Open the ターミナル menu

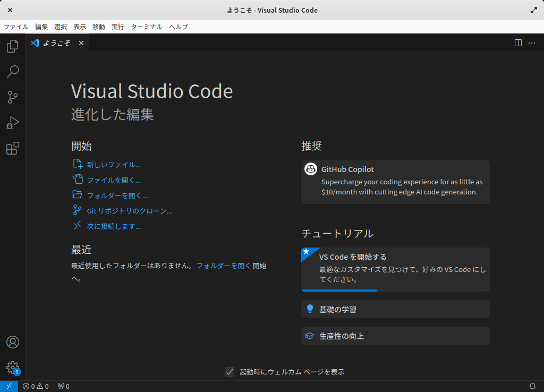147,27
